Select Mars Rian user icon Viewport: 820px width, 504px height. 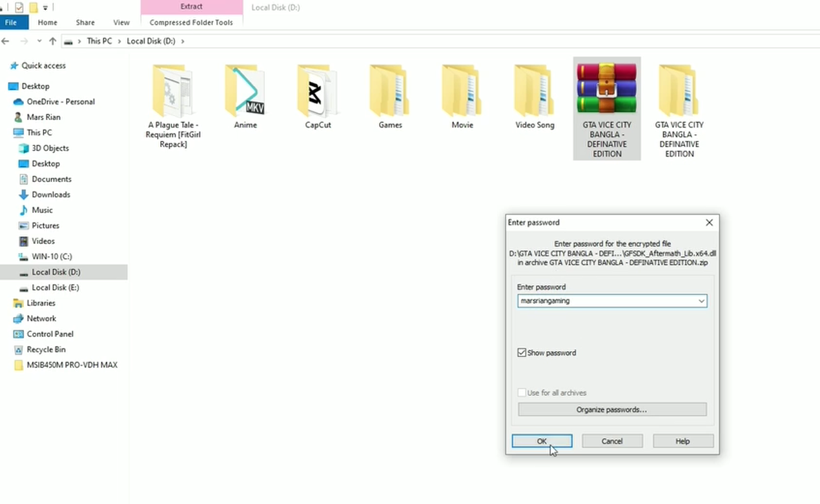click(19, 117)
